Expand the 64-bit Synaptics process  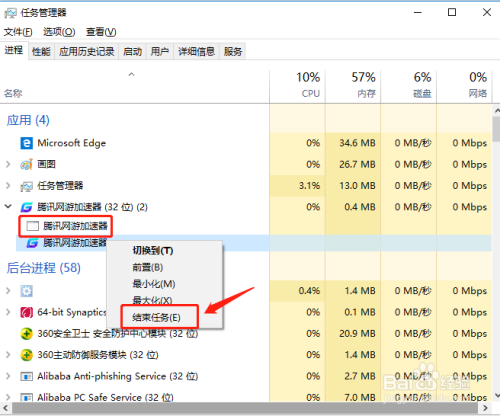tap(8, 312)
